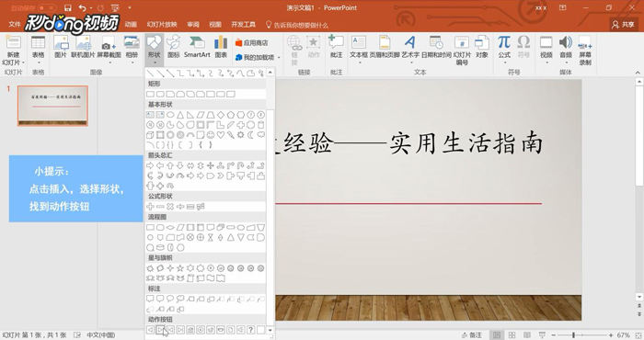The image size is (644, 340).
Task: Switch to Slide Sorter view
Action: (512, 335)
